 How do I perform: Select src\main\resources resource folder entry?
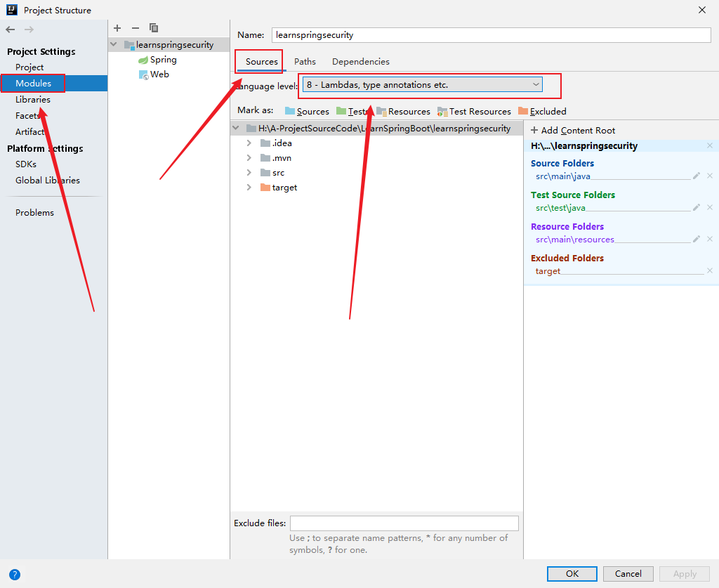pyautogui.click(x=575, y=240)
